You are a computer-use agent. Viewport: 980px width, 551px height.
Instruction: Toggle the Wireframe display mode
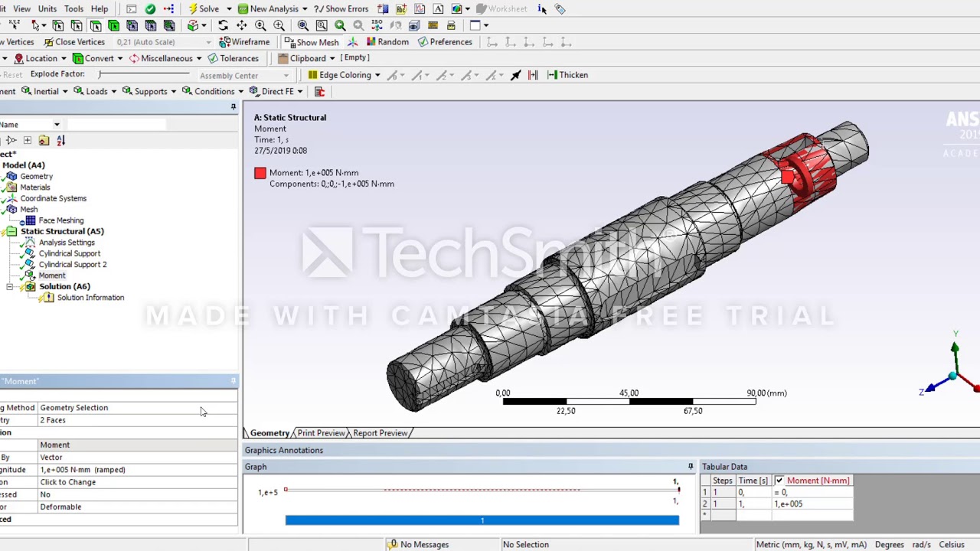pos(244,42)
